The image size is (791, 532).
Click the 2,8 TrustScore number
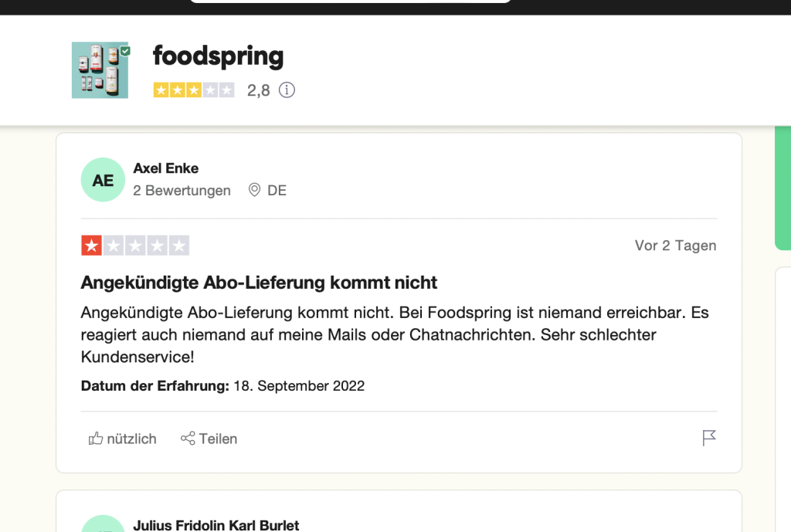pyautogui.click(x=258, y=91)
